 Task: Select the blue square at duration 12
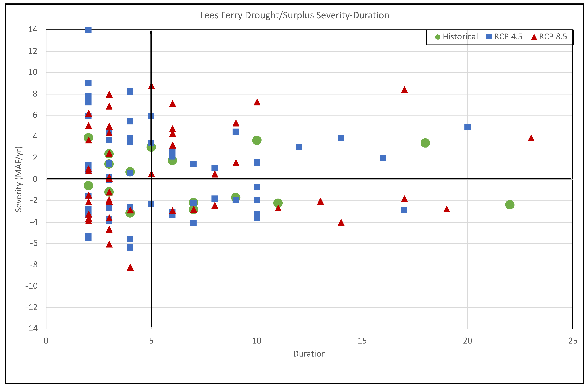pos(299,147)
